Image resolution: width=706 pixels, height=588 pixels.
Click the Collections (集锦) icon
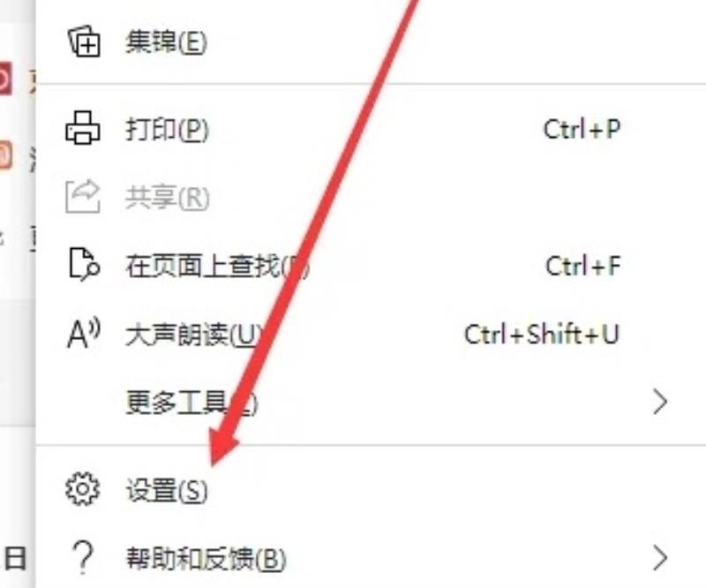(84, 41)
